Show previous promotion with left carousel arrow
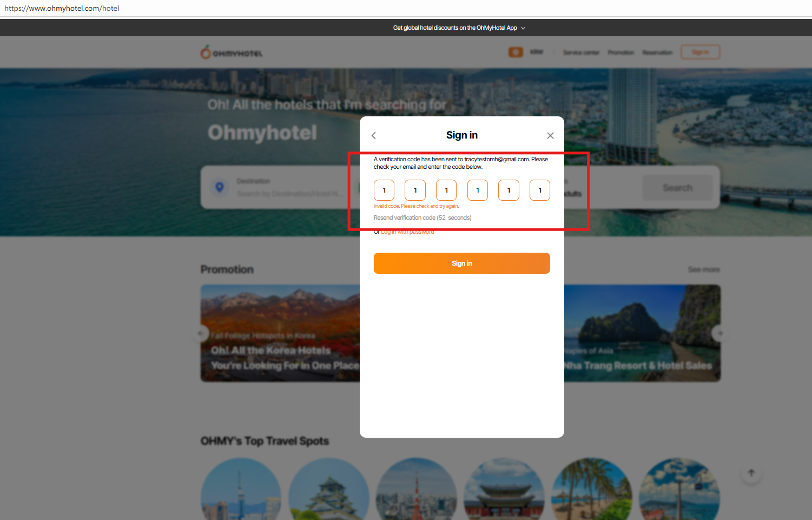 (201, 333)
